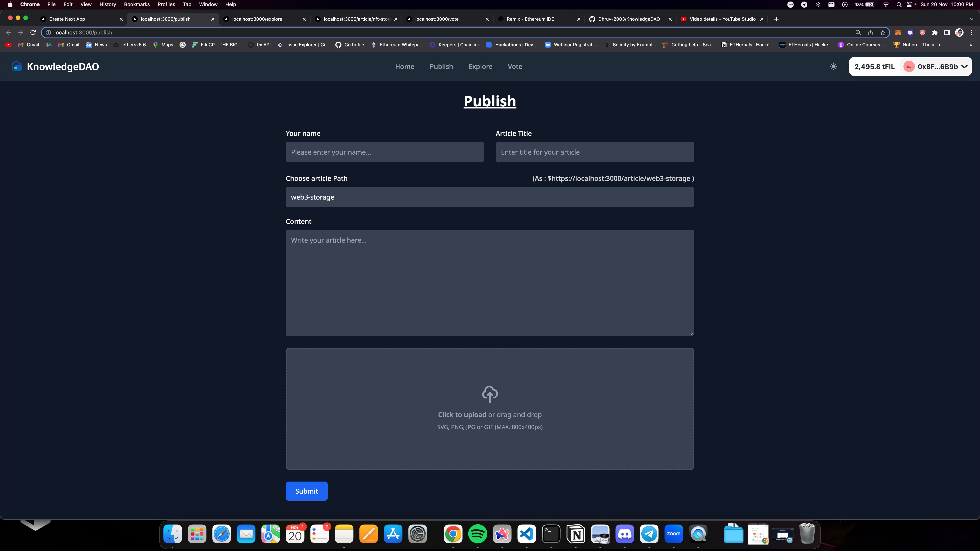
Task: Open macOS Control Center icon
Action: coord(909,5)
